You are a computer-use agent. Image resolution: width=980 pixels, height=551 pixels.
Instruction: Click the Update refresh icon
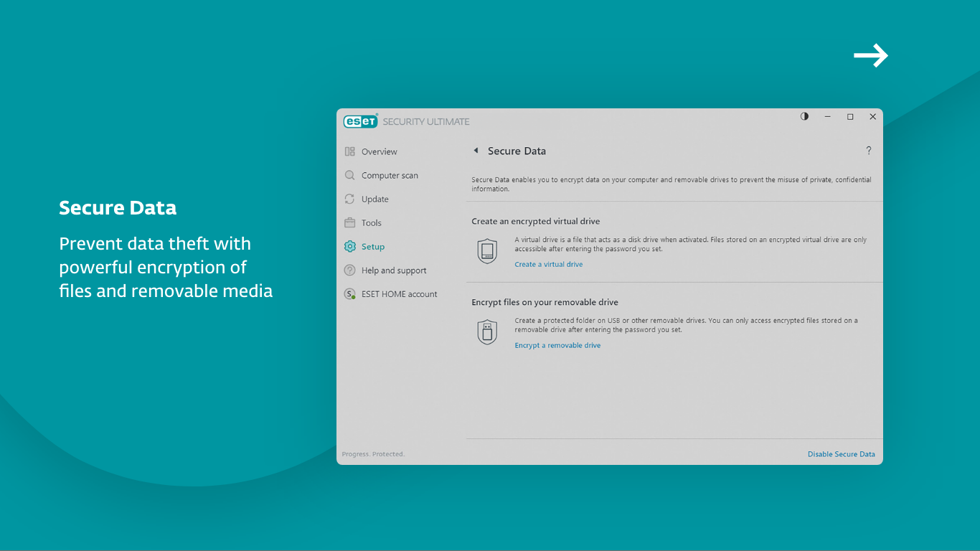pyautogui.click(x=349, y=199)
